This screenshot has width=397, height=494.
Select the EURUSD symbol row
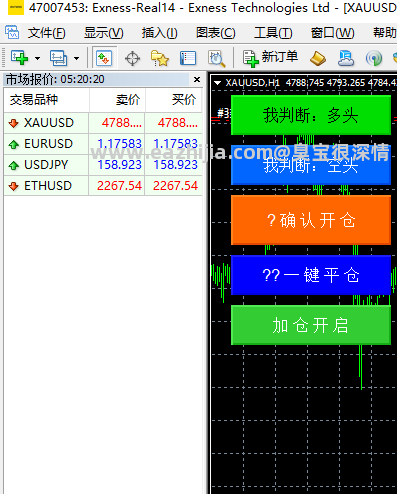coord(103,144)
